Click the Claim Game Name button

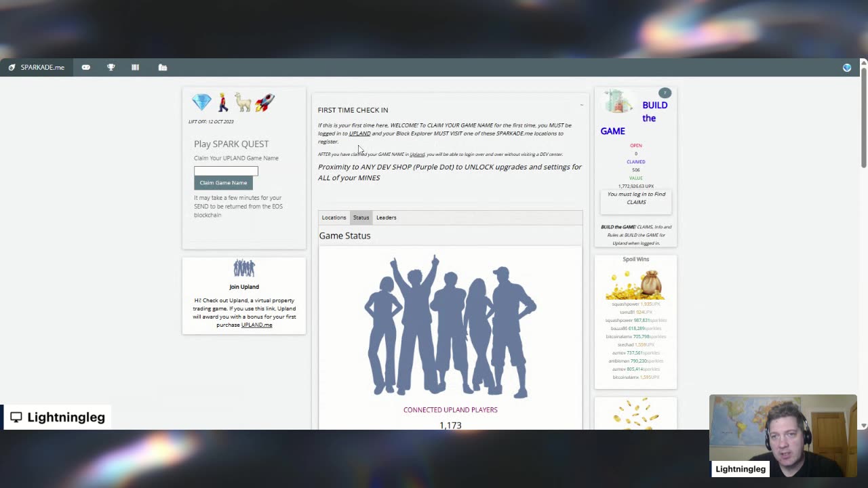[223, 182]
